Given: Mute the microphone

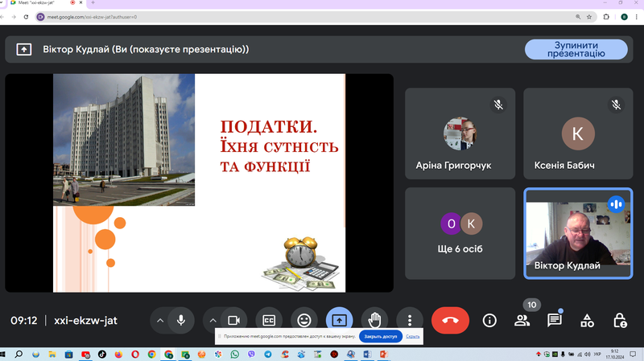Looking at the screenshot, I should [x=180, y=320].
